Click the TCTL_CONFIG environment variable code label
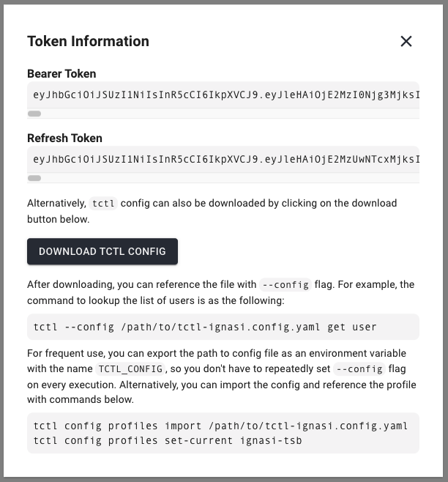This screenshot has width=448, height=482. click(x=130, y=368)
